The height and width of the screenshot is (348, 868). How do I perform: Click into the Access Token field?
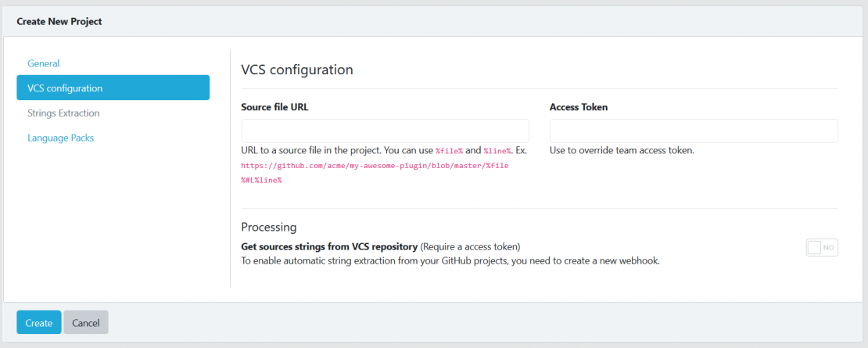(694, 131)
